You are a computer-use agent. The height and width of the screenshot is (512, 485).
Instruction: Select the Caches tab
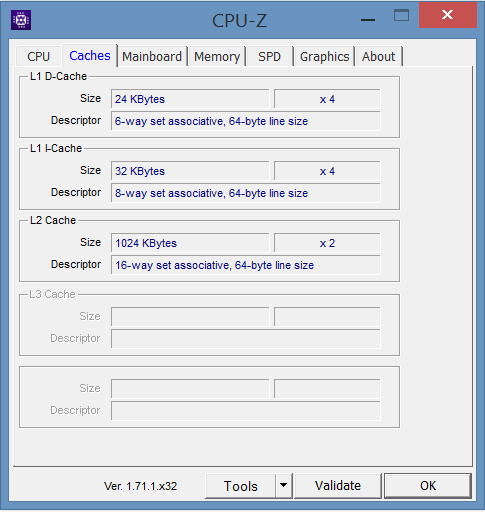(x=90, y=56)
